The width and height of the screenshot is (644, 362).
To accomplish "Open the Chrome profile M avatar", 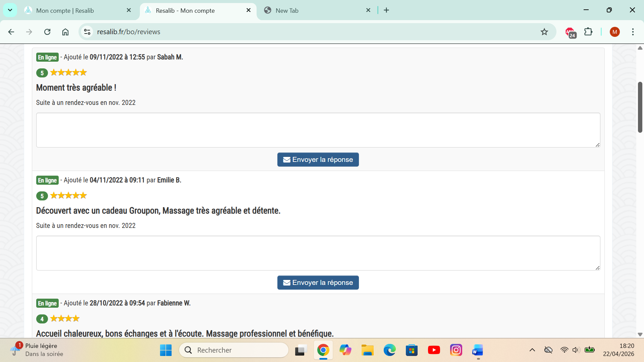I will tap(615, 32).
